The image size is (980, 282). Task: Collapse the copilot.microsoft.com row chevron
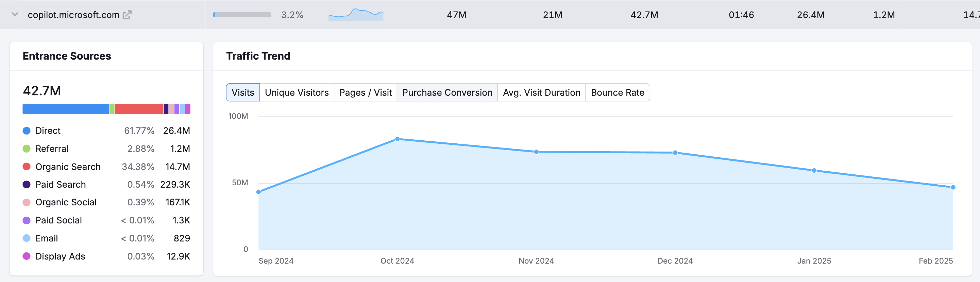coord(15,15)
